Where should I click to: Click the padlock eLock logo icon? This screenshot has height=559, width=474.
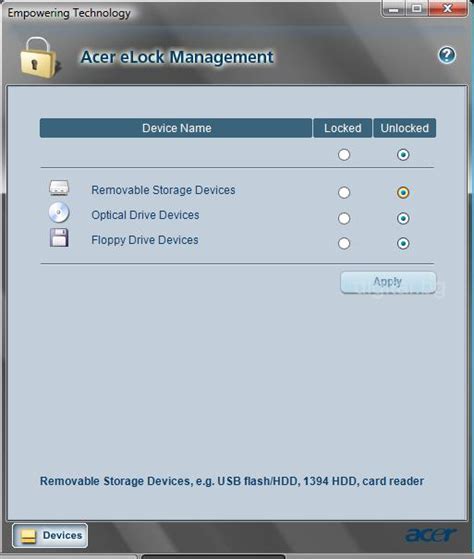pyautogui.click(x=40, y=58)
